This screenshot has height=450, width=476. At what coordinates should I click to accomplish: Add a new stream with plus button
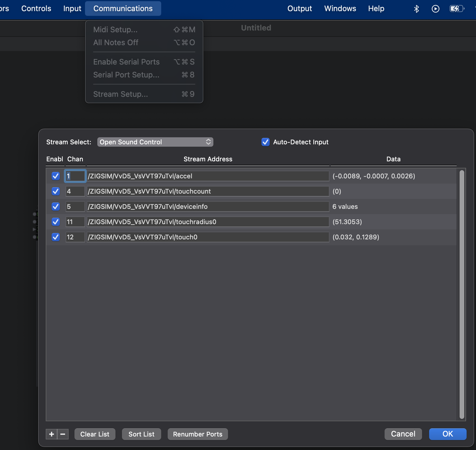(52, 434)
